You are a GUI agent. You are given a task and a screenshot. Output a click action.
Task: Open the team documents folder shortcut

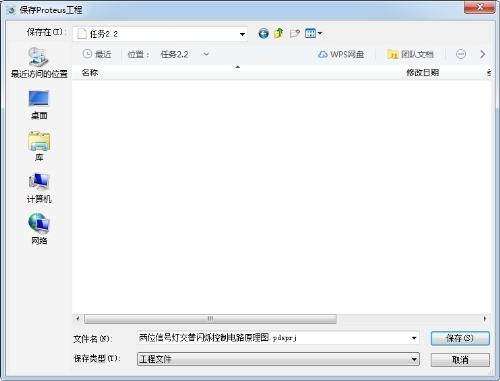(x=410, y=54)
